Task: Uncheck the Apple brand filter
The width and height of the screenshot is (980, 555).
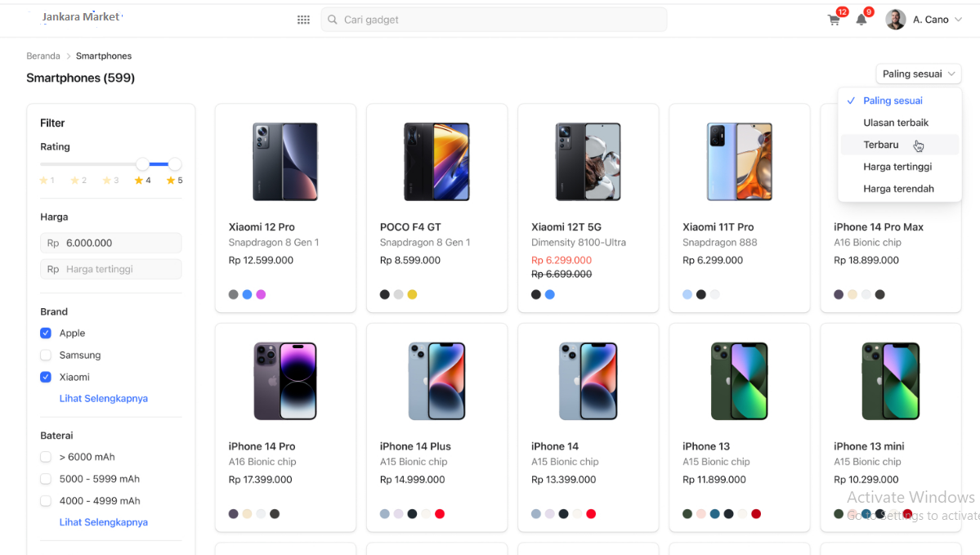Action: click(x=46, y=333)
